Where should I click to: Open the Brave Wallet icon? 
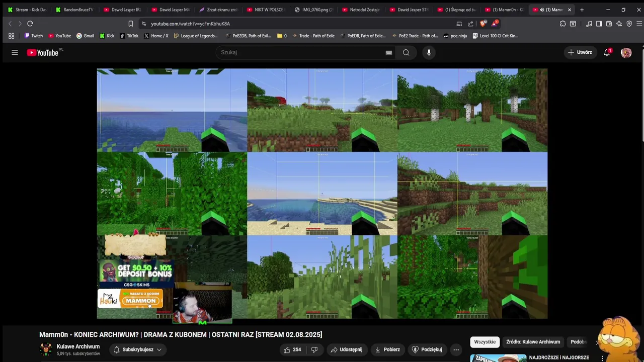pyautogui.click(x=609, y=24)
